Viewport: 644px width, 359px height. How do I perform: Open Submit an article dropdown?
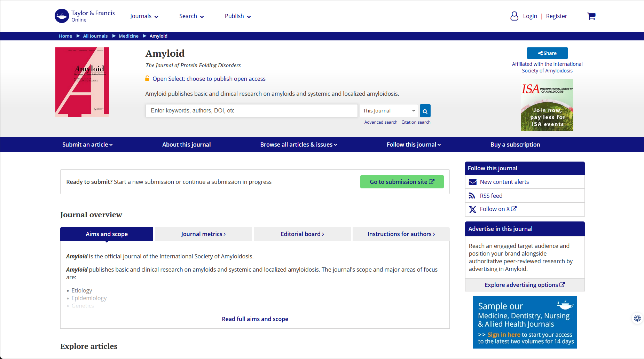coord(87,145)
